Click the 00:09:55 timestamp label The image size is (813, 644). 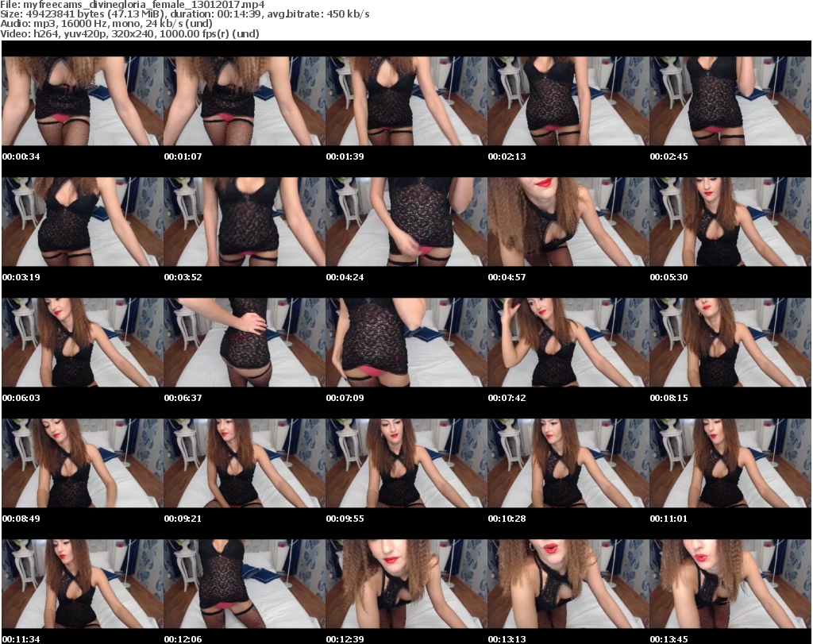point(345,519)
